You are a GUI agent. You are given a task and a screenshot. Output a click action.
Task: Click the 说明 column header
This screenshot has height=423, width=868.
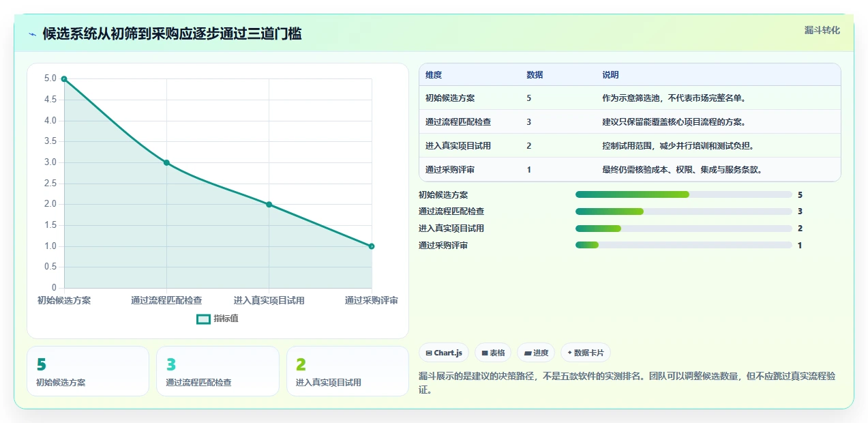click(610, 75)
